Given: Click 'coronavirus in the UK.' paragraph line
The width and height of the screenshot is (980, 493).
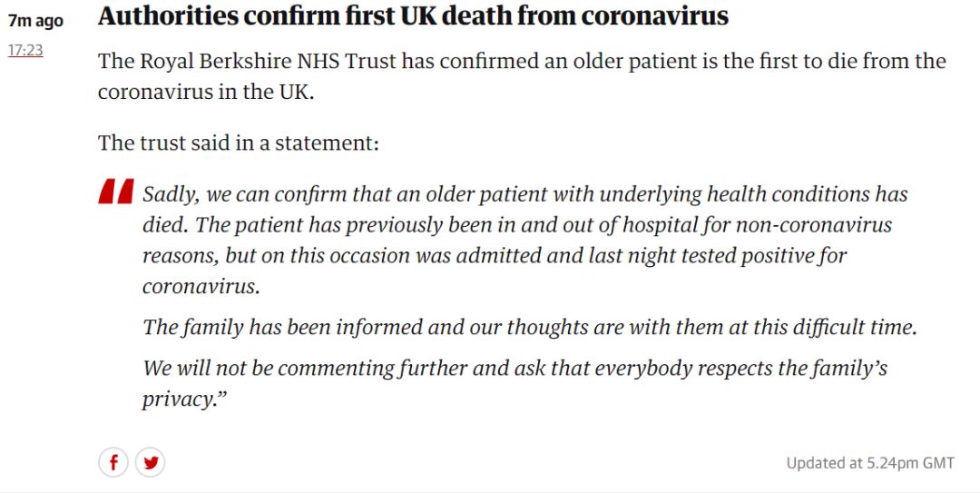Looking at the screenshot, I should [x=206, y=92].
